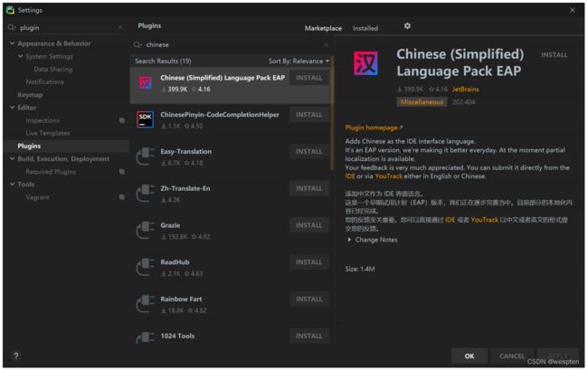Click the Required Plugins project-level icon
This screenshot has height=371, width=588.
click(122, 171)
